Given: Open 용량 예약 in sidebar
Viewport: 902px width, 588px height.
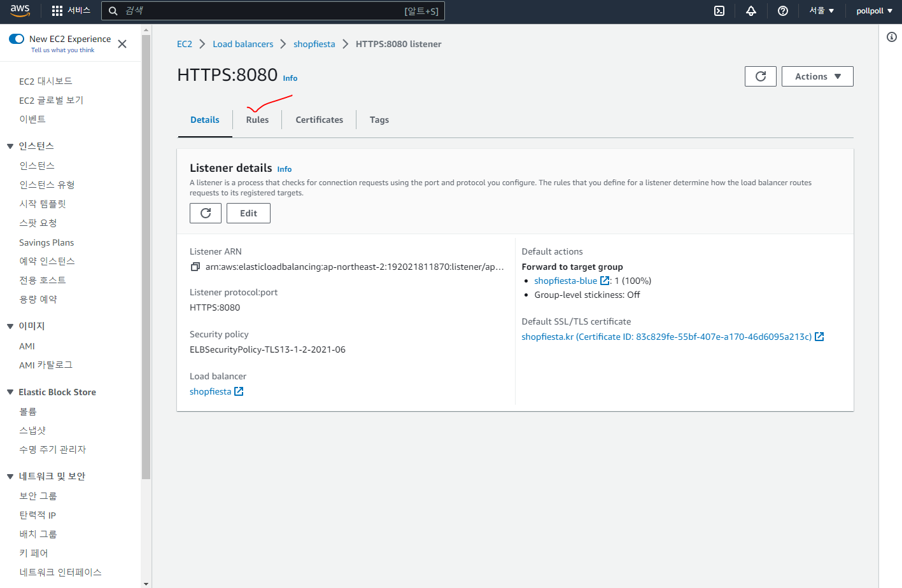Looking at the screenshot, I should [x=38, y=300].
